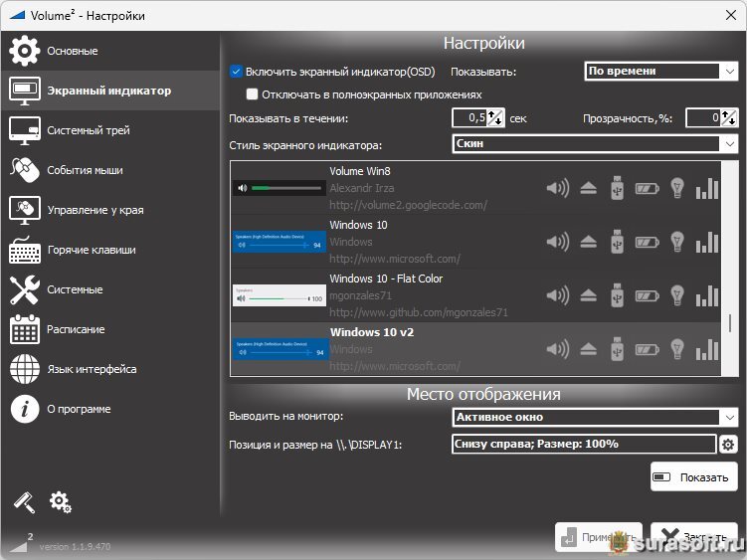
Task: Click lightbulb icon in Windows 10 - Flat Color row
Action: [677, 294]
